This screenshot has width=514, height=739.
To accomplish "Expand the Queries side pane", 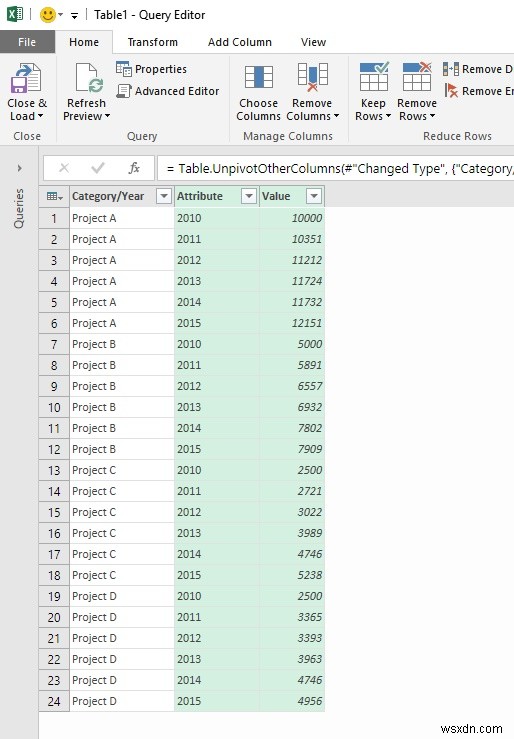I will pos(19,168).
